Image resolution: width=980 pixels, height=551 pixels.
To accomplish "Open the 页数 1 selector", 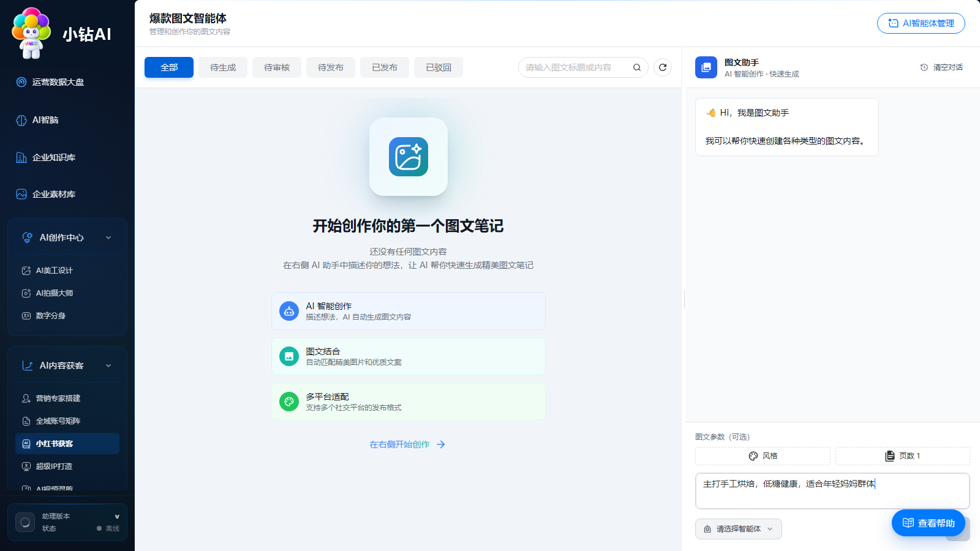I will pos(903,456).
